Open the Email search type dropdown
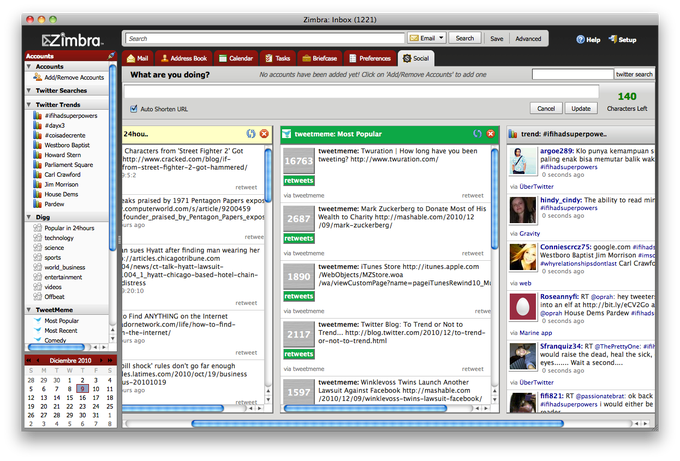The height and width of the screenshot is (461, 680). [x=427, y=38]
